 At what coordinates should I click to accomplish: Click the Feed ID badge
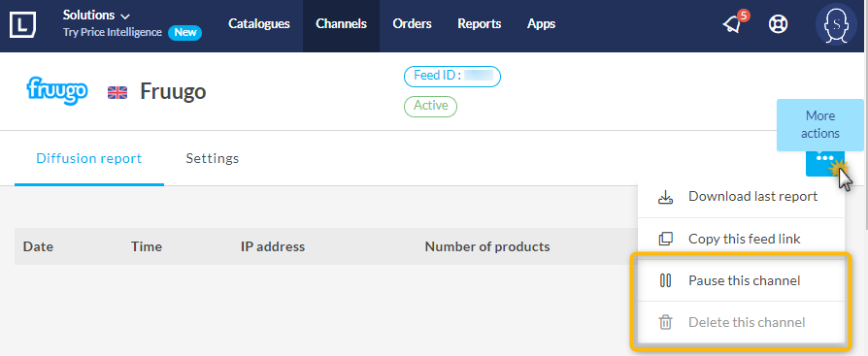click(x=452, y=77)
